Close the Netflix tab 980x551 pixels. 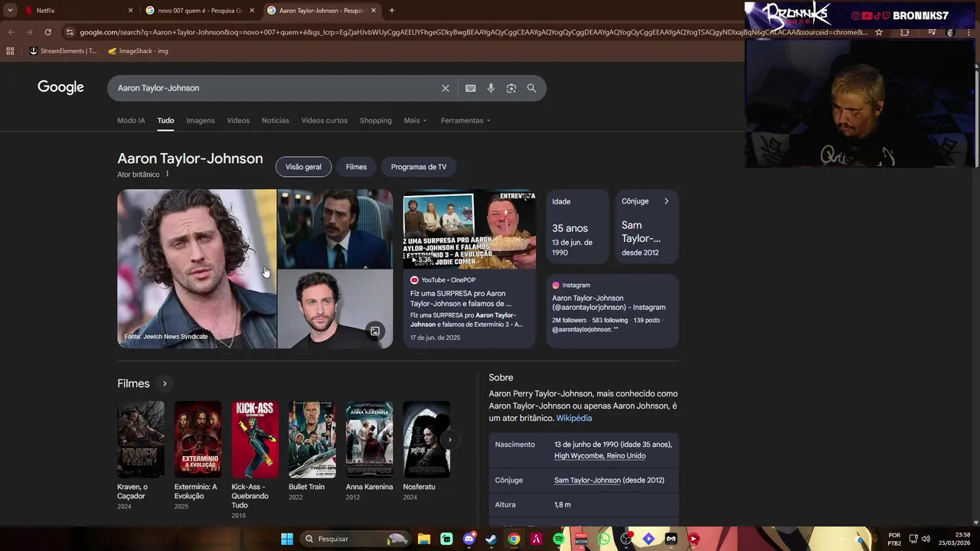130,11
